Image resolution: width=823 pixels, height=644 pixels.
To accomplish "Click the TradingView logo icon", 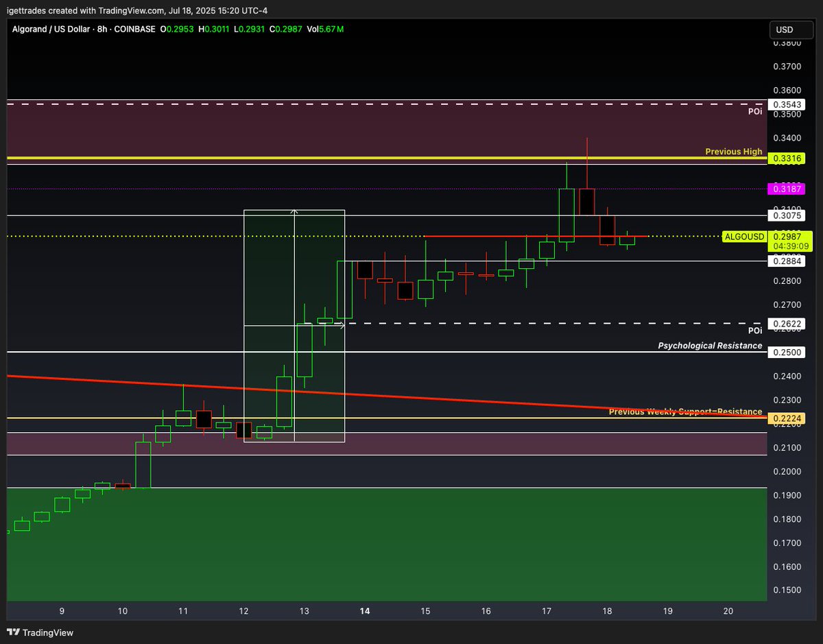I will (14, 632).
